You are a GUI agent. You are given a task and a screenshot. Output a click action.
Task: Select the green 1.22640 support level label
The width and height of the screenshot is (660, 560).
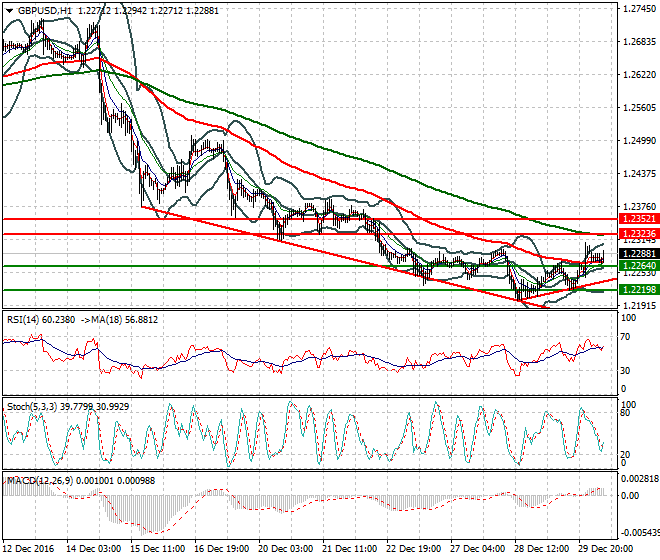(x=639, y=266)
